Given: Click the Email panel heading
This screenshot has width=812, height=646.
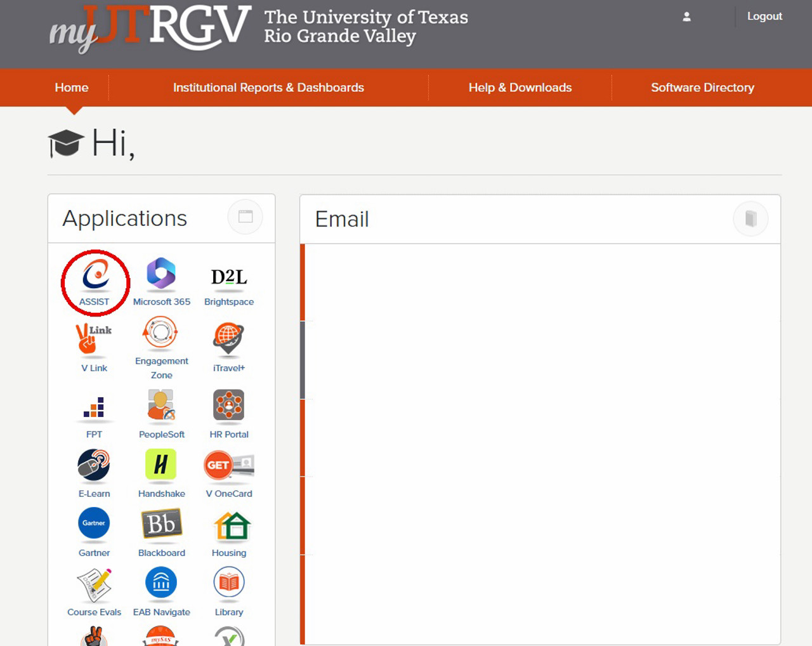Looking at the screenshot, I should (342, 219).
